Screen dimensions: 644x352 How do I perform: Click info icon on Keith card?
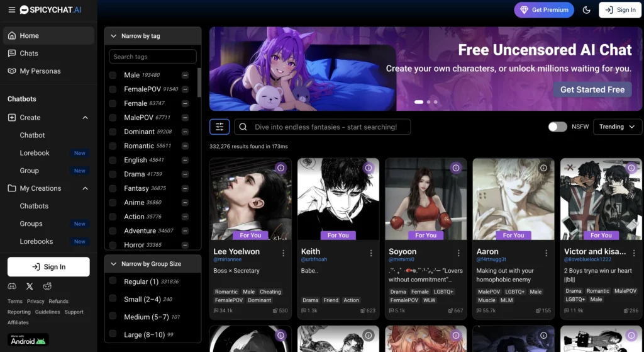coord(369,167)
